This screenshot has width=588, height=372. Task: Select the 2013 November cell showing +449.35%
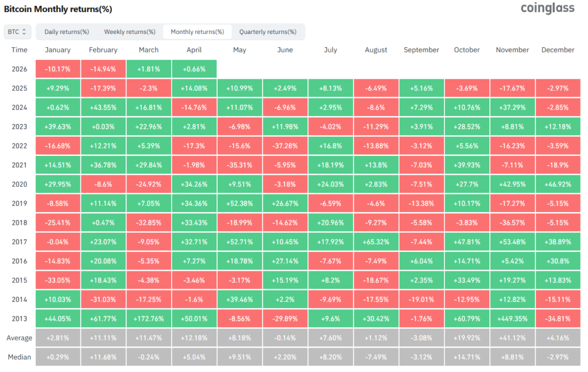click(512, 318)
